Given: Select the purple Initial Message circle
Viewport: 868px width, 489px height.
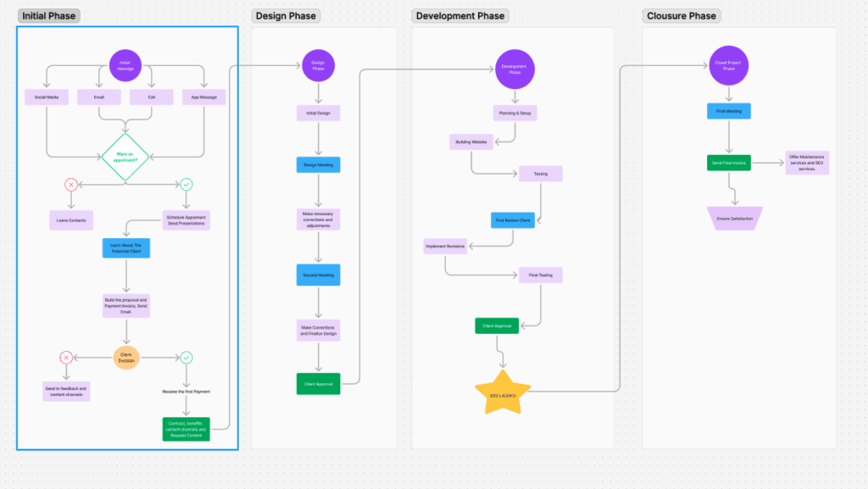Looking at the screenshot, I should (125, 66).
